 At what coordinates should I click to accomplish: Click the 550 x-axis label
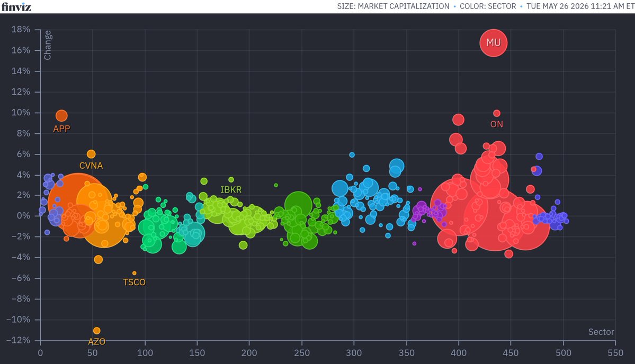(x=615, y=353)
